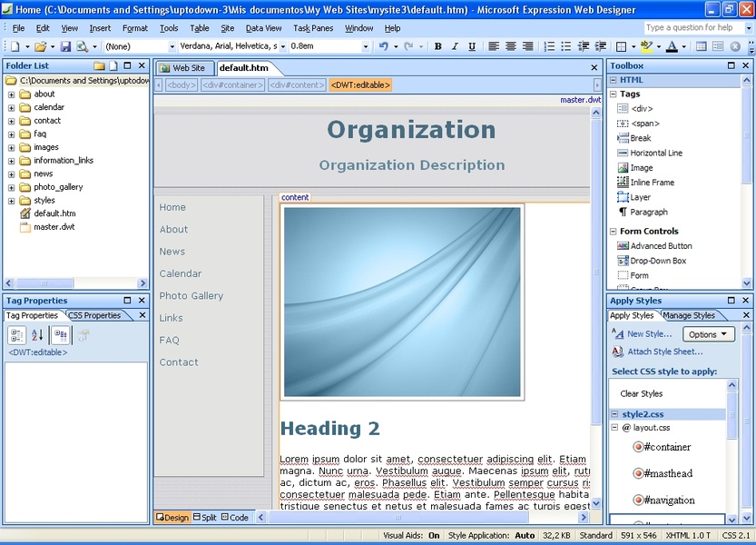756x545 pixels.
Task: Open the Options dropdown in Apply Styles
Action: pyautogui.click(x=708, y=334)
